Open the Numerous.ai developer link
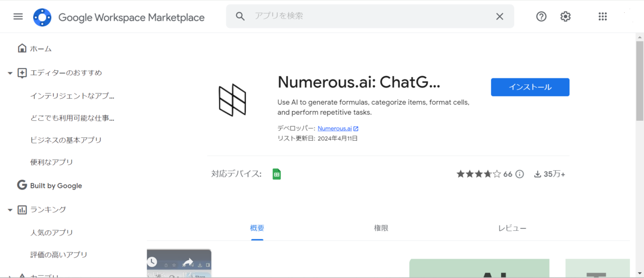The width and height of the screenshot is (644, 278). (x=334, y=129)
